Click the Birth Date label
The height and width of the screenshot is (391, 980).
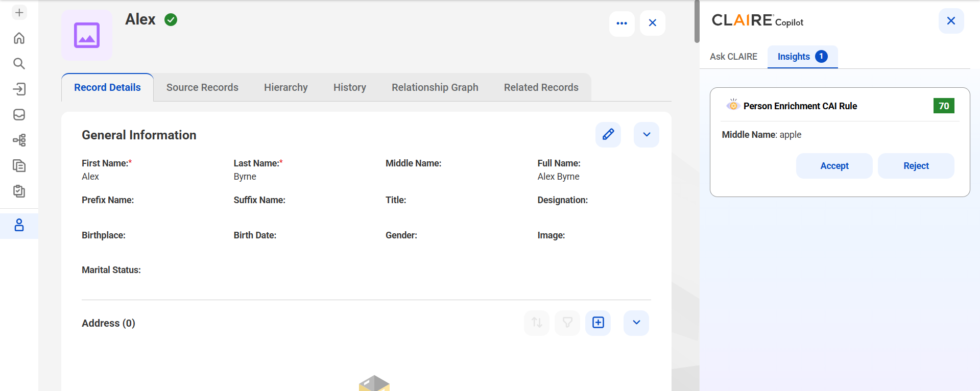pos(255,235)
